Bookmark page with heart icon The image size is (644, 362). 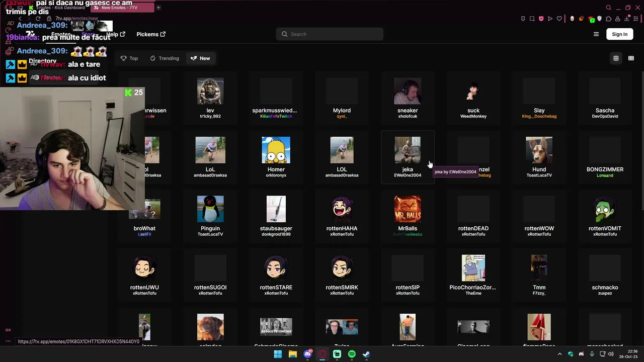[559, 19]
